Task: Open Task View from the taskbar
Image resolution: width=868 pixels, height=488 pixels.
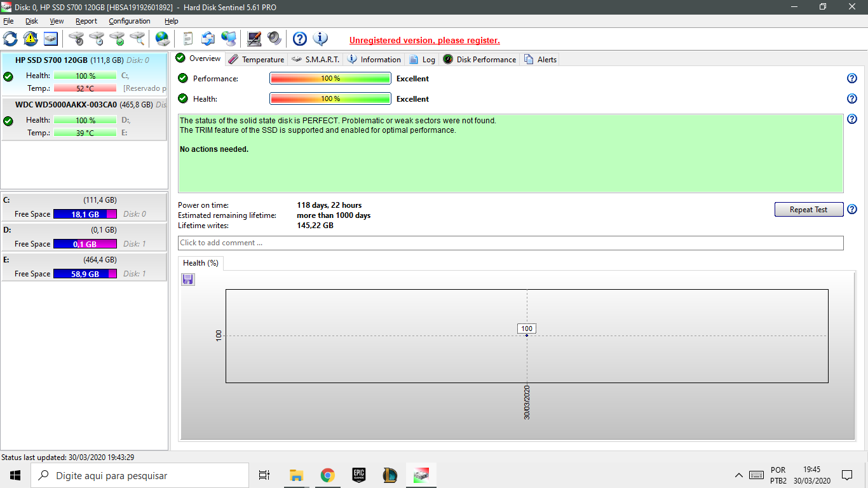Action: (264, 475)
